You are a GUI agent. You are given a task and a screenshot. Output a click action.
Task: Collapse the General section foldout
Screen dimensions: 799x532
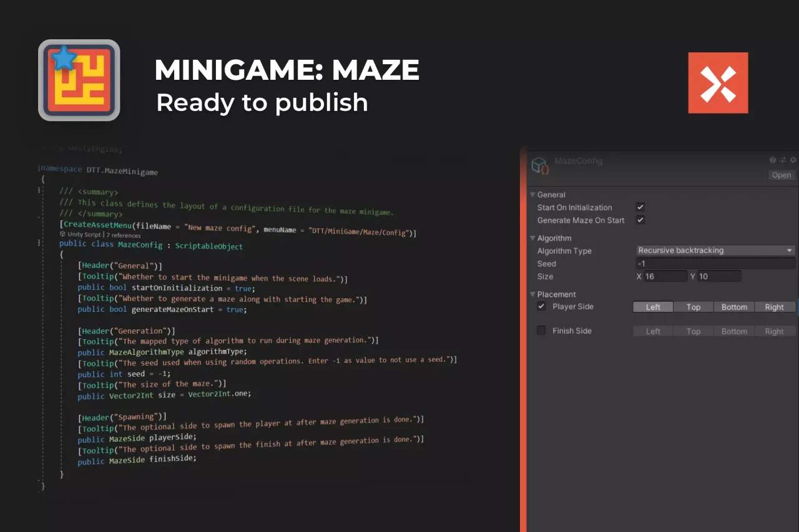pyautogui.click(x=532, y=195)
